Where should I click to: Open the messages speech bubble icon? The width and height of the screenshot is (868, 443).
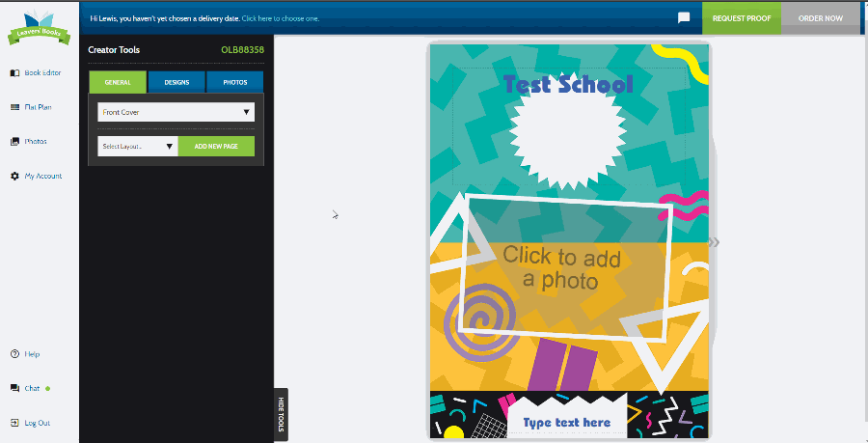tap(684, 17)
